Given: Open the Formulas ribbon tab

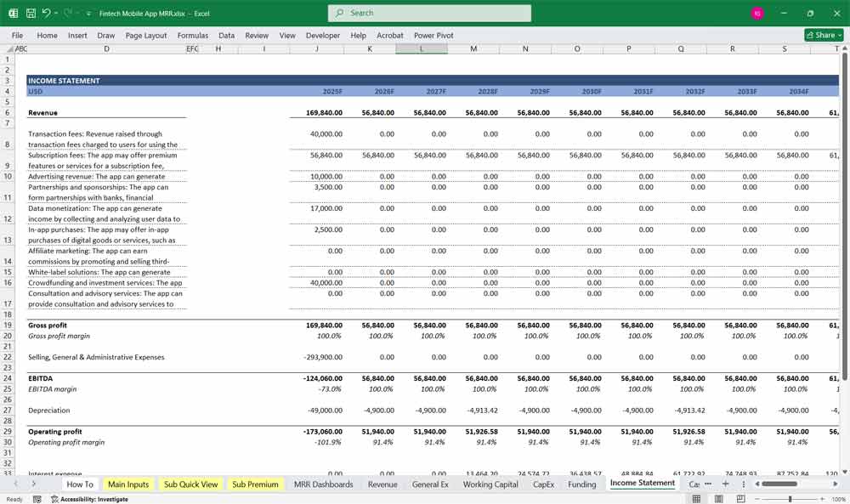Looking at the screenshot, I should 192,36.
